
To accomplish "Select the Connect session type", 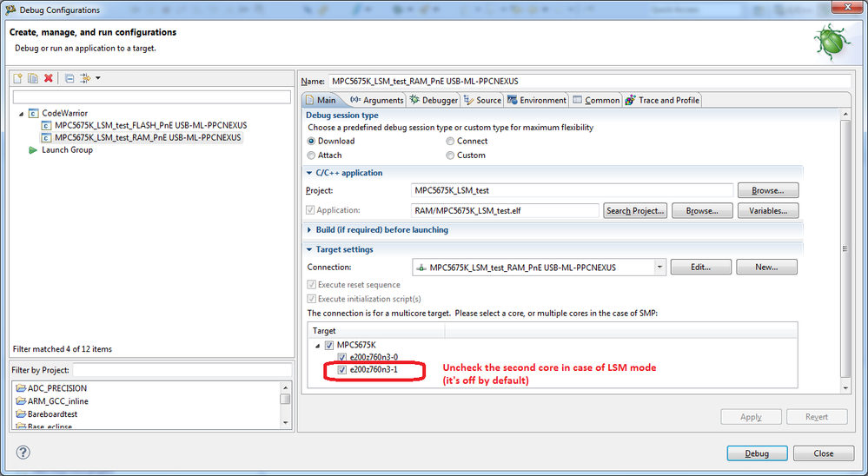I will pyautogui.click(x=450, y=141).
